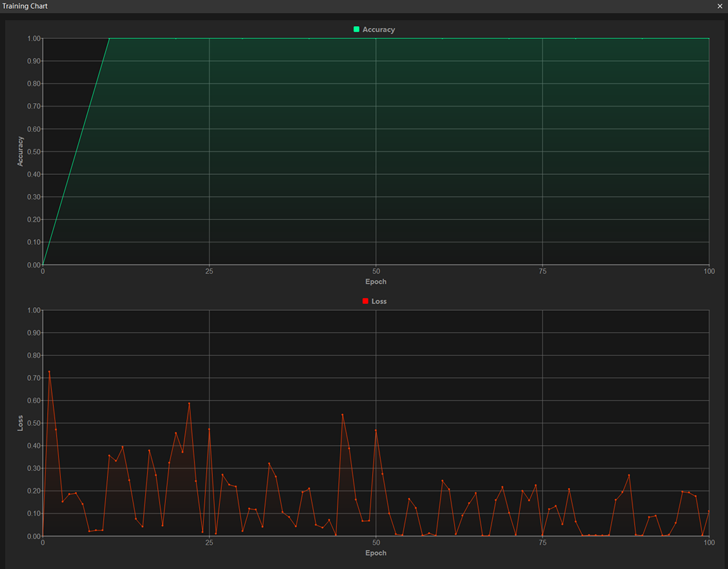Click the loss peak point near epoch 22
This screenshot has height=569, width=728.
click(189, 404)
